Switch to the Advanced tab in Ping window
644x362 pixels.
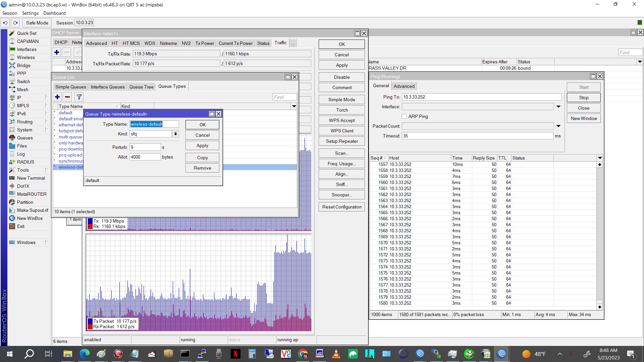(x=404, y=86)
